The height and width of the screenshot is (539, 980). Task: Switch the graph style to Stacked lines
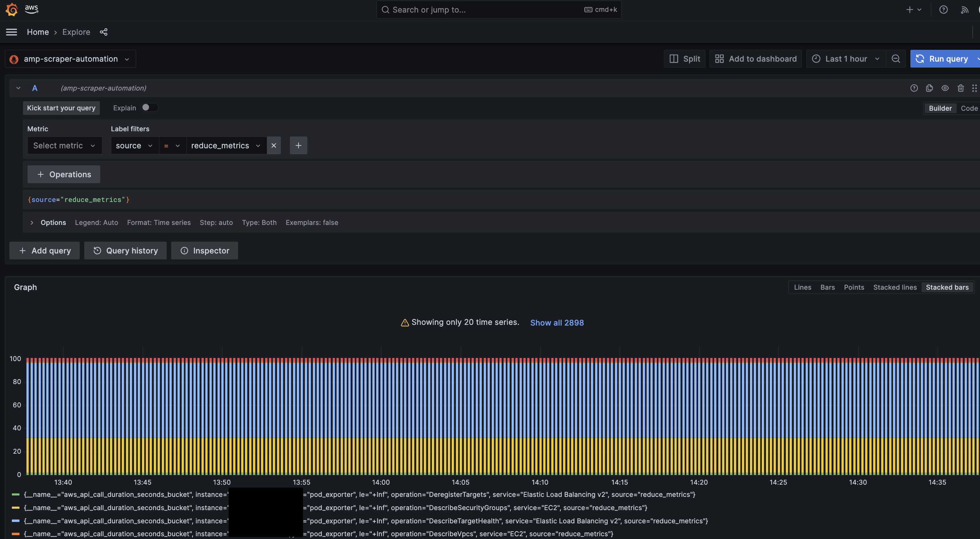(895, 287)
